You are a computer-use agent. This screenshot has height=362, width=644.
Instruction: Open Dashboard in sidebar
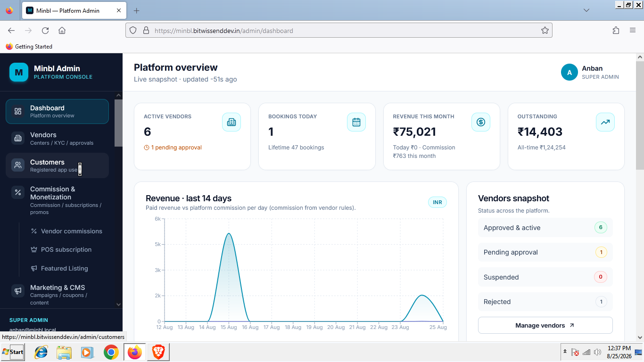(57, 111)
